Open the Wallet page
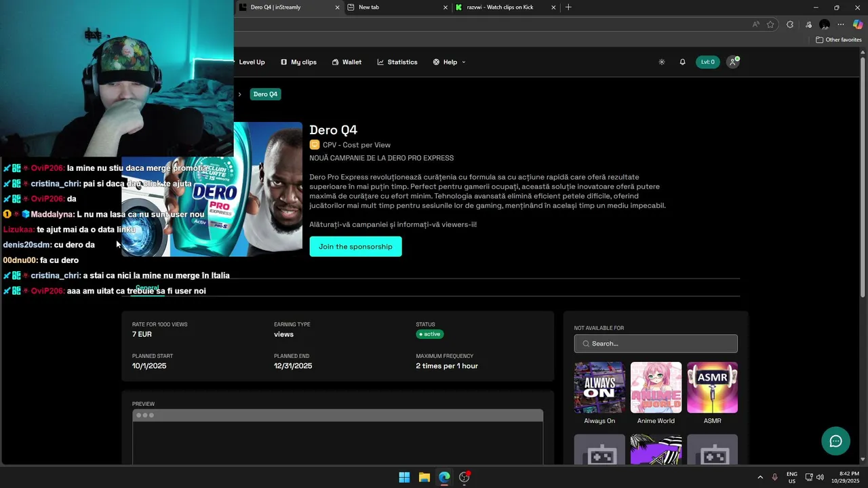Image resolution: width=868 pixels, height=488 pixels. point(347,62)
